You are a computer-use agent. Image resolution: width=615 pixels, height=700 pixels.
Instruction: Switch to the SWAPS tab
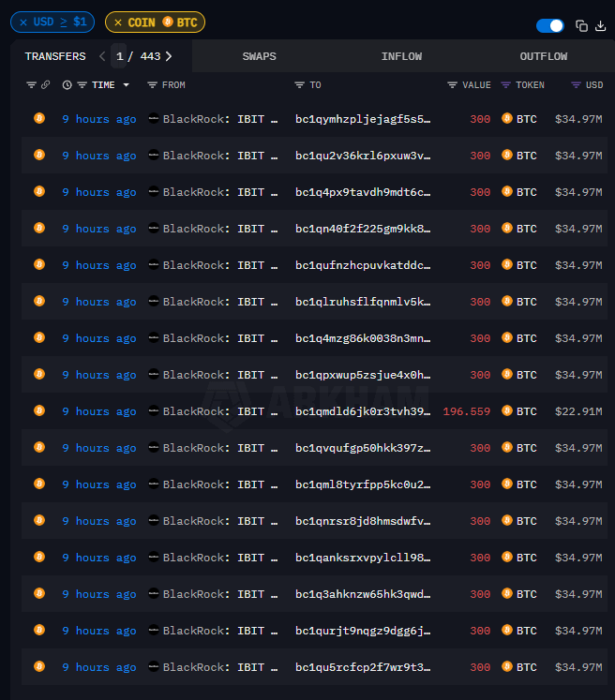[x=259, y=56]
